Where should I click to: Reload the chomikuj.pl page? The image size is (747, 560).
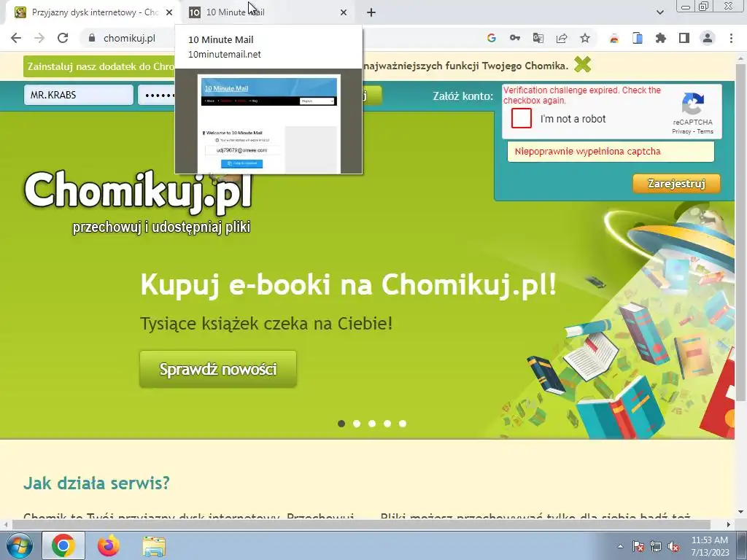[x=63, y=38]
